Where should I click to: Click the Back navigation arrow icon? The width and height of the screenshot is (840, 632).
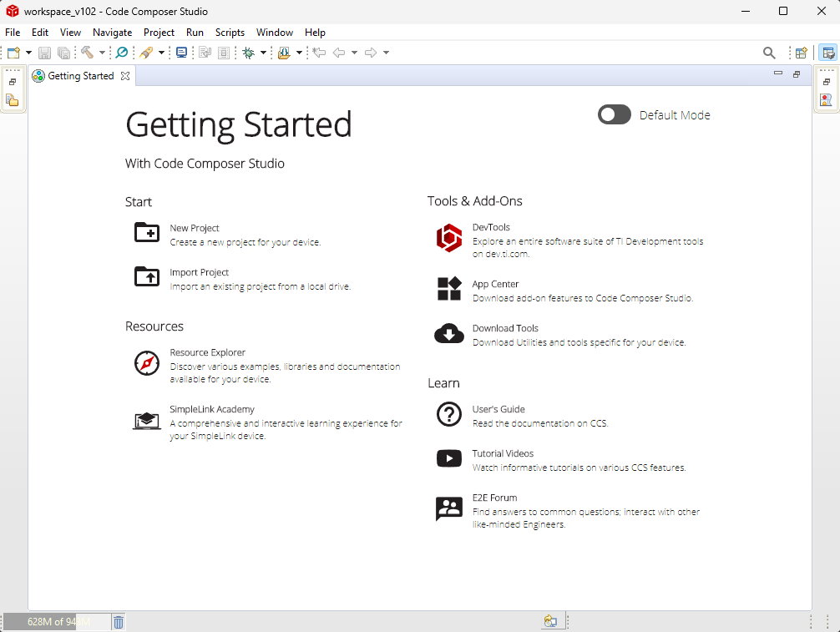click(338, 53)
